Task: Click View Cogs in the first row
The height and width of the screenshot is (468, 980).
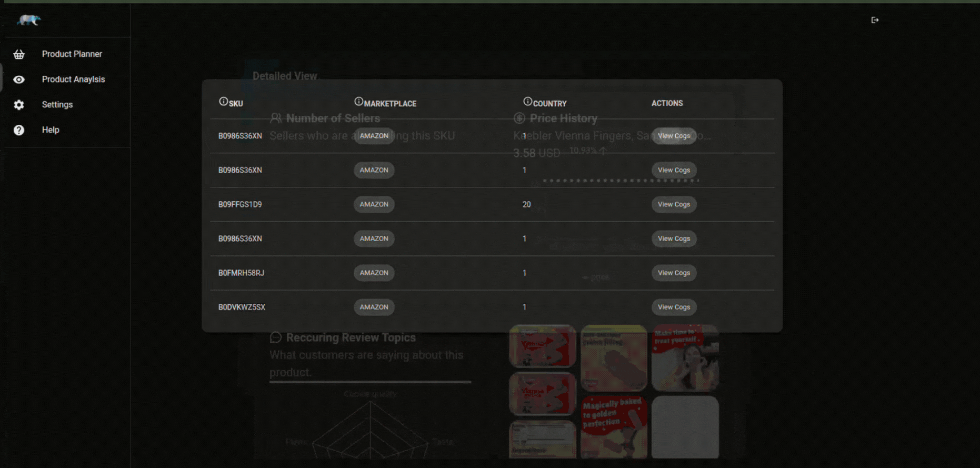Action: [x=674, y=136]
